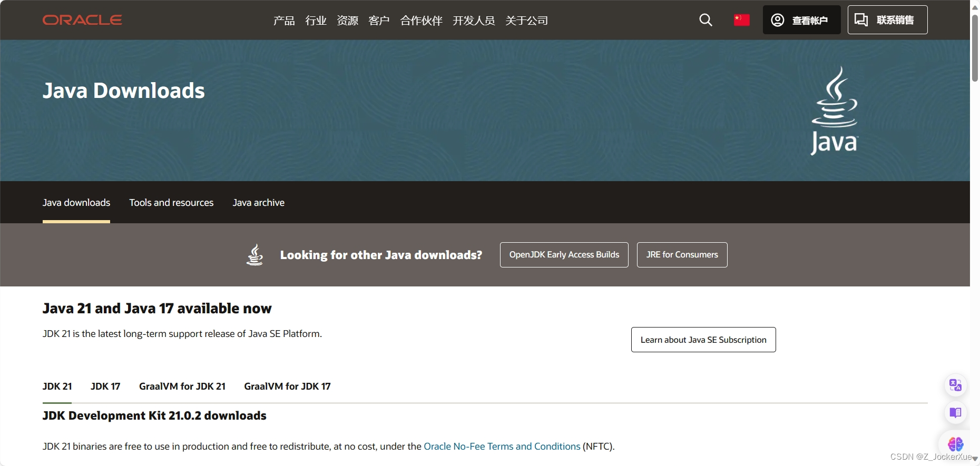Click 'Looking for other Java downloads?' text
This screenshot has height=466, width=980.
click(x=381, y=255)
